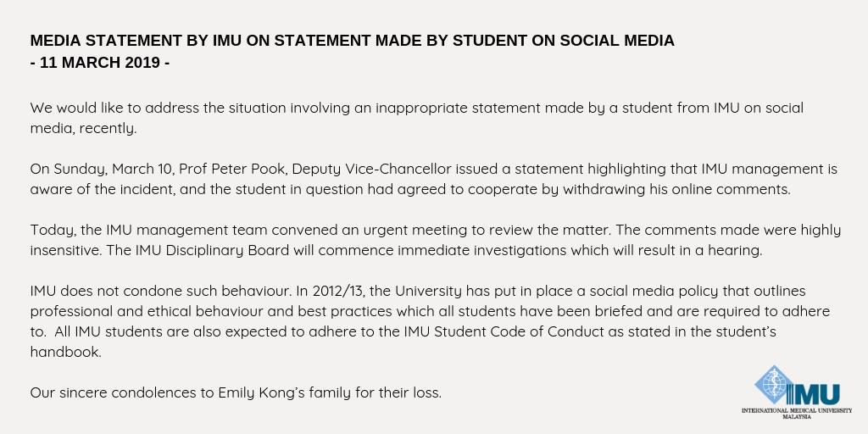Click the diamond emblem of the IMU logo
Screen dimensions: 868x434
point(774,385)
